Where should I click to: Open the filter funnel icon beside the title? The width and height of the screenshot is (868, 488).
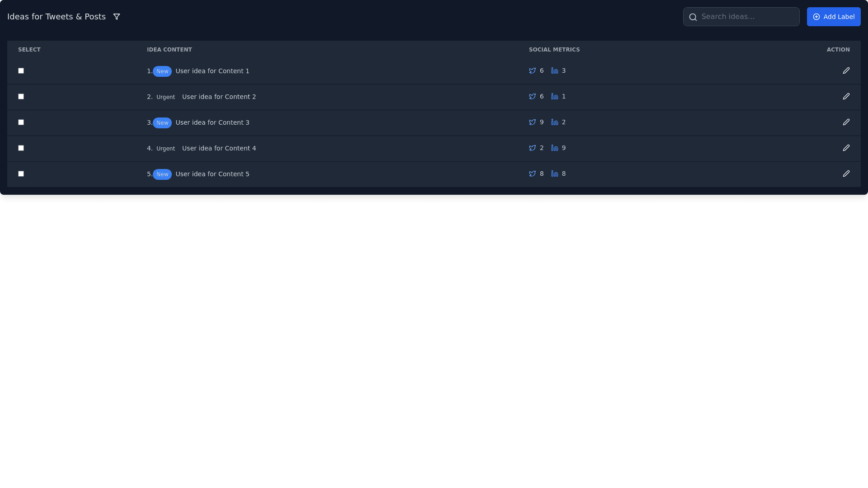[x=116, y=17]
